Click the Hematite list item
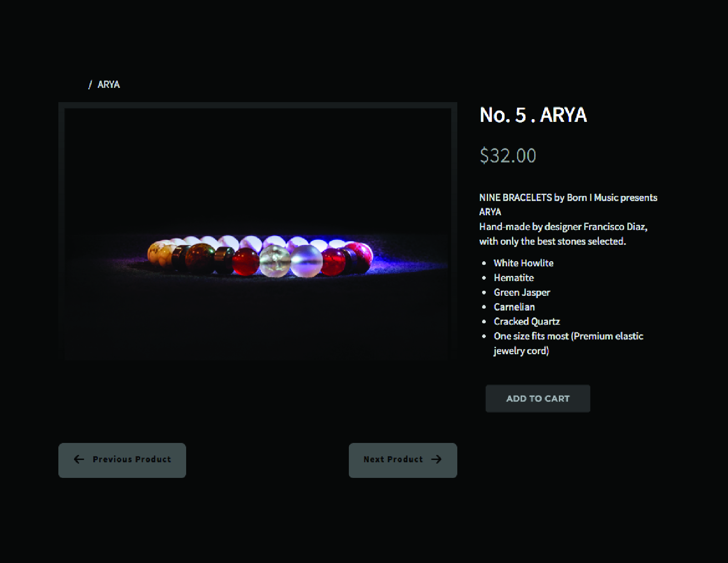The image size is (728, 563). [513, 278]
